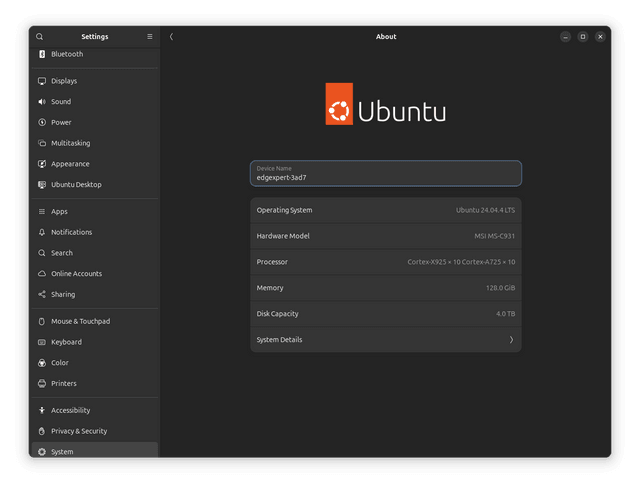Click the Mouse & Touchpad icon
640x489 pixels.
(42, 321)
